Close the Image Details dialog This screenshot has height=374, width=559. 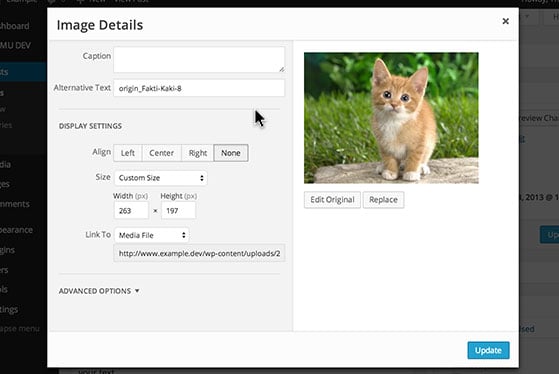pyautogui.click(x=505, y=21)
